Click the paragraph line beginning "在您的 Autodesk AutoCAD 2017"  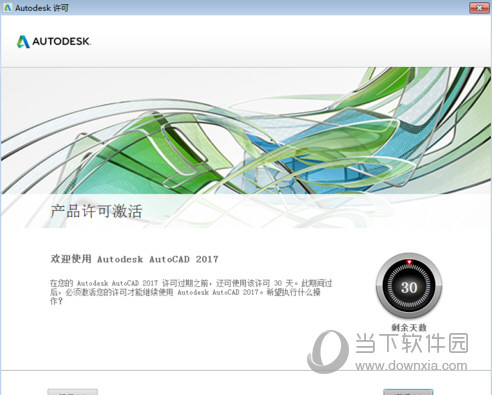point(191,283)
